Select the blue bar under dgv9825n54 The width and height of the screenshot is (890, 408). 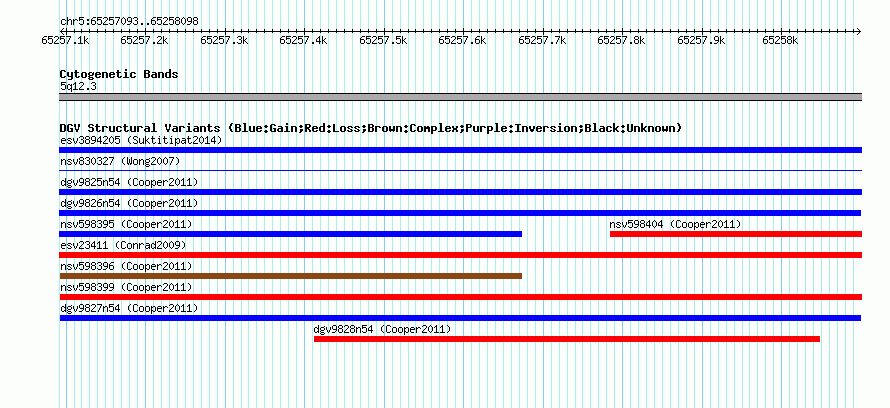(460, 192)
